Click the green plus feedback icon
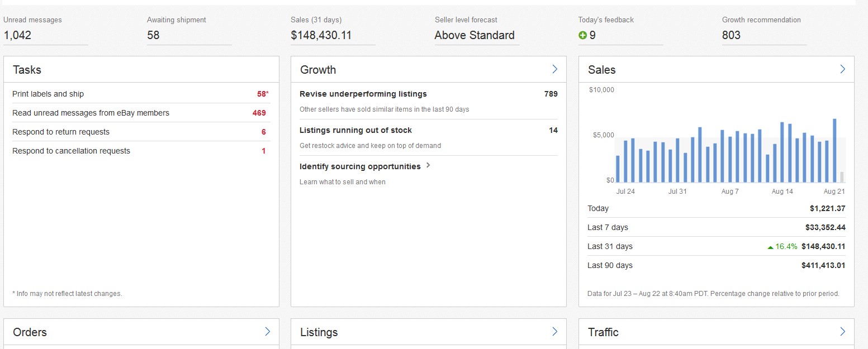The height and width of the screenshot is (349, 868). click(582, 35)
